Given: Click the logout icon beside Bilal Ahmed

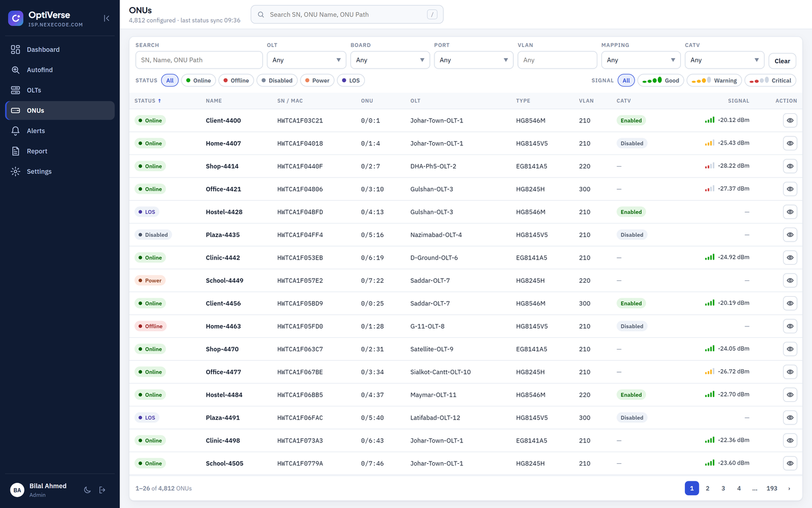Looking at the screenshot, I should (102, 490).
